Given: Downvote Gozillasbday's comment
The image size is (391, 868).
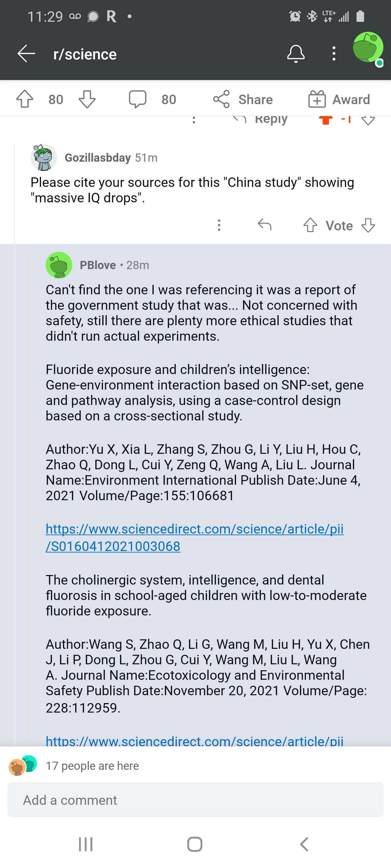Looking at the screenshot, I should (368, 225).
